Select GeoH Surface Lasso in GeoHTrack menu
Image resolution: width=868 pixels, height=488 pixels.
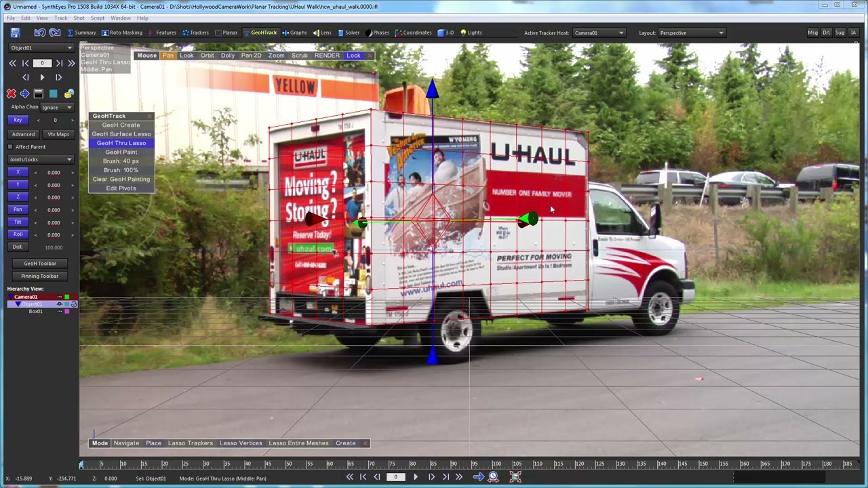(121, 134)
